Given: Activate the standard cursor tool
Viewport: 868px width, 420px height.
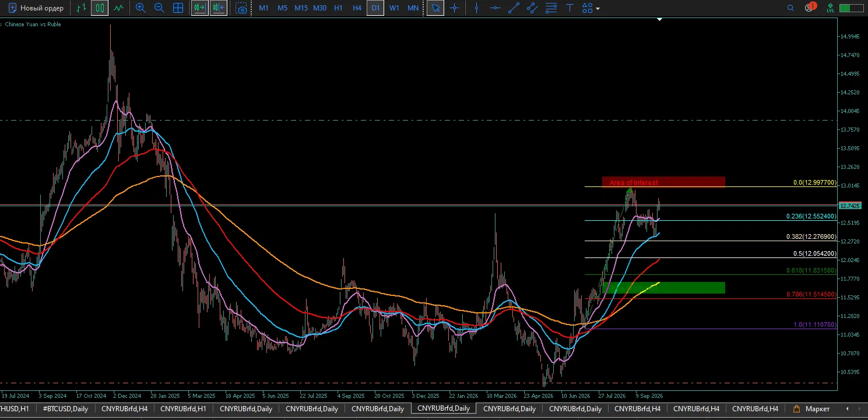Looking at the screenshot, I should pos(435,8).
